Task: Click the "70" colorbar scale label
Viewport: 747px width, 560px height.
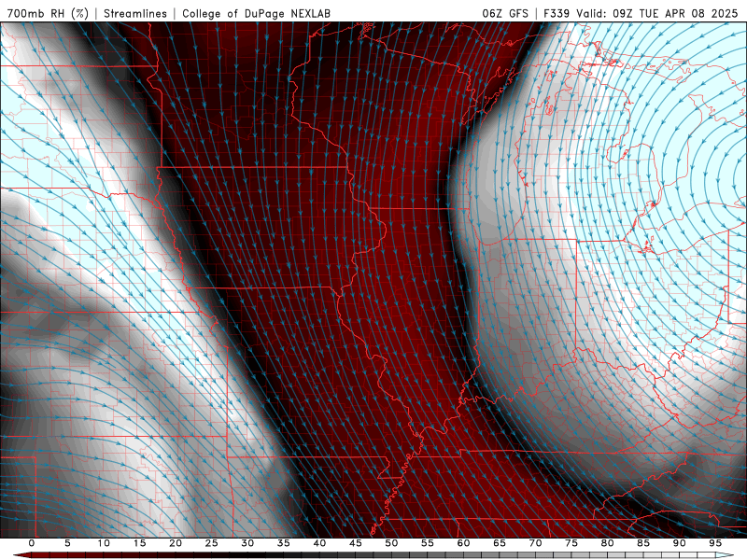Action: (x=535, y=543)
